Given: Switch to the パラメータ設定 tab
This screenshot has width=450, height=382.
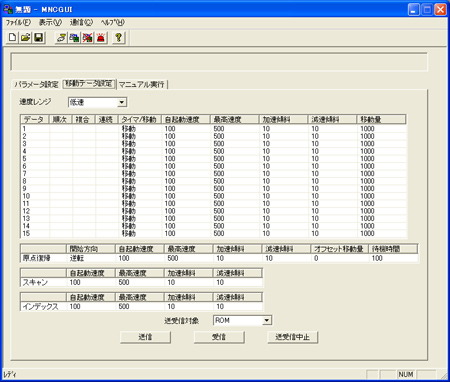Looking at the screenshot, I should point(36,84).
